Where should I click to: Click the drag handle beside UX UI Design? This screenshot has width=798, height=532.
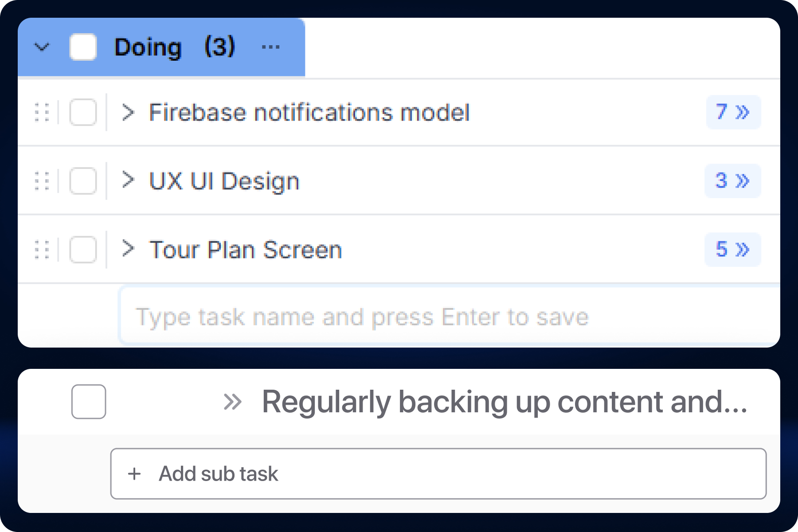tap(41, 180)
